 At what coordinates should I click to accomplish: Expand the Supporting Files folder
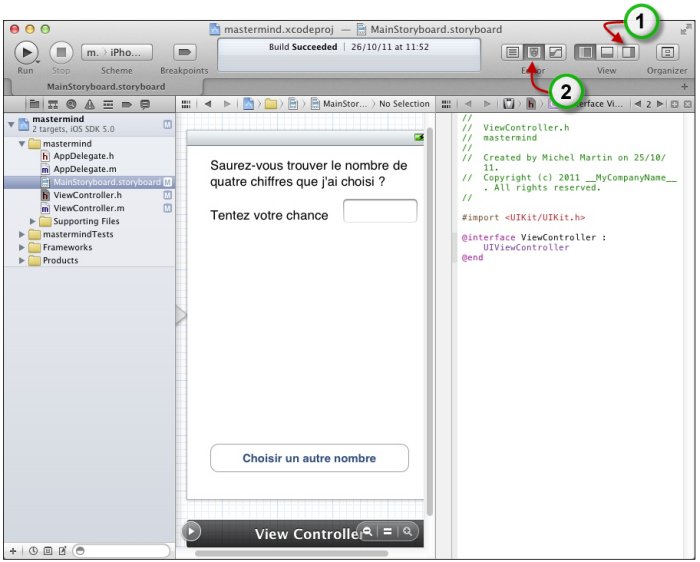click(x=32, y=221)
